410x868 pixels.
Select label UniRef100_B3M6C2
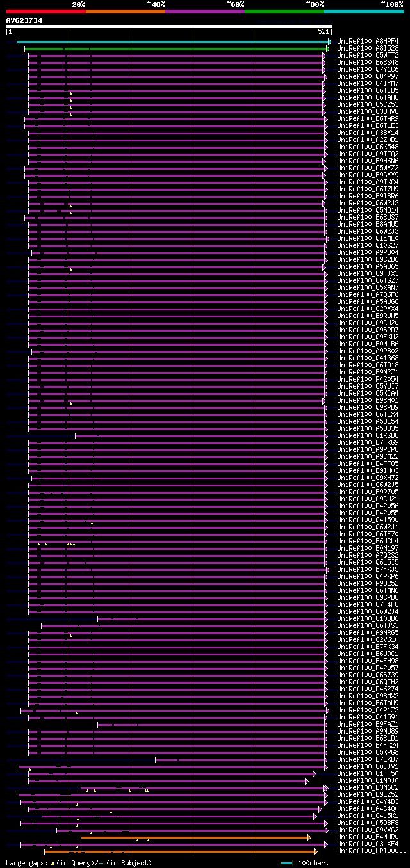coord(368,788)
